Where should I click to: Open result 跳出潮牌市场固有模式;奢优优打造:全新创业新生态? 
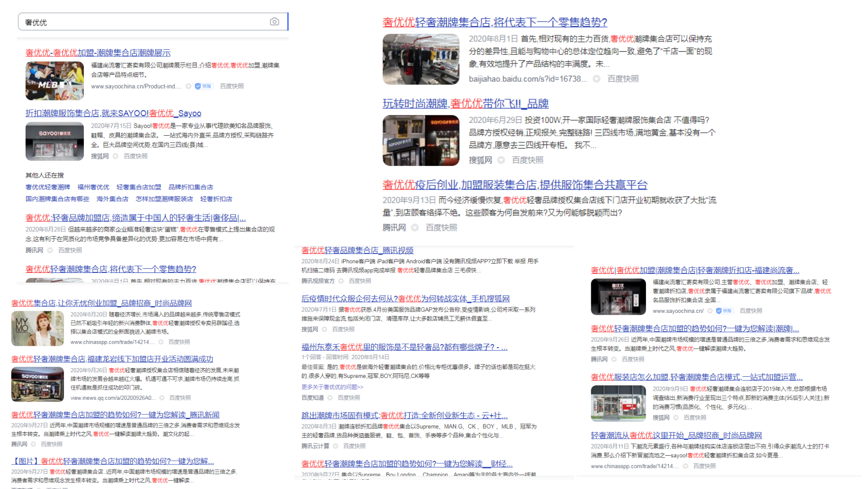click(x=404, y=415)
